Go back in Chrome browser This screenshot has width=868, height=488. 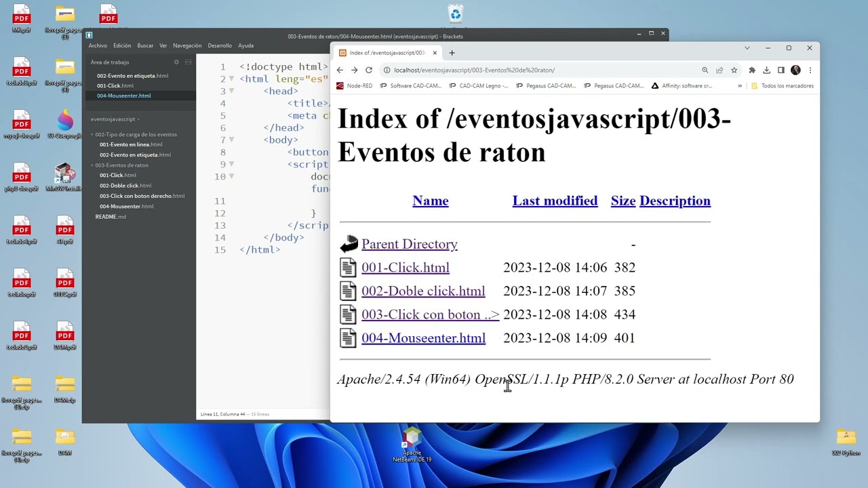click(x=340, y=70)
